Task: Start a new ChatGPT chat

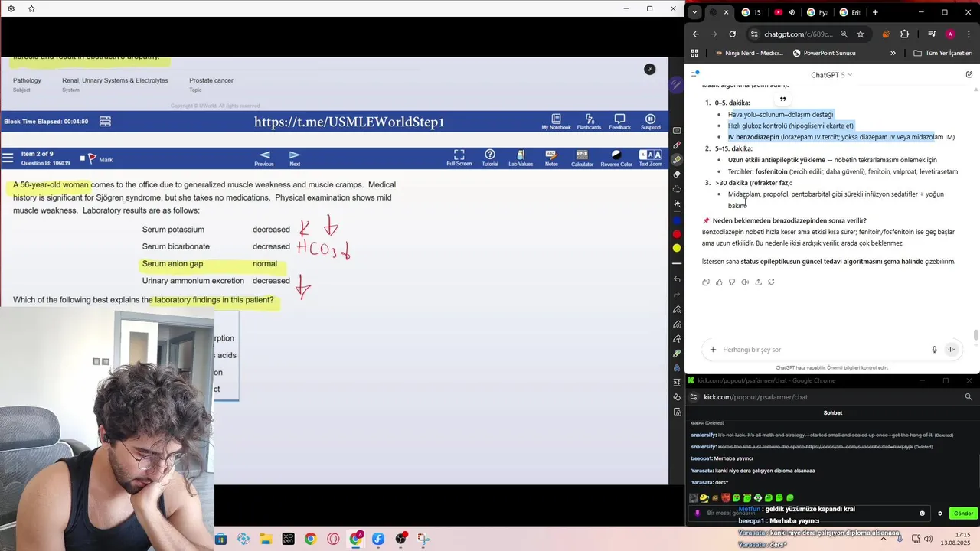Action: (969, 75)
